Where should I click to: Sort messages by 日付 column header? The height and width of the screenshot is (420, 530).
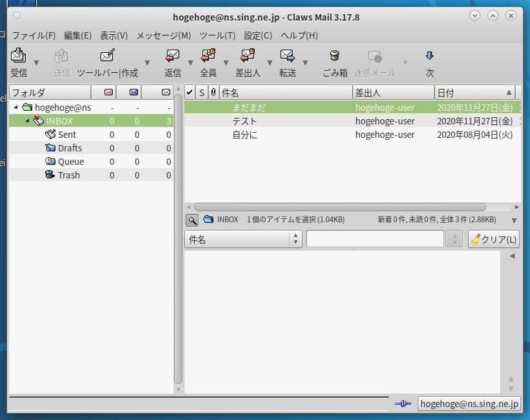[475, 92]
